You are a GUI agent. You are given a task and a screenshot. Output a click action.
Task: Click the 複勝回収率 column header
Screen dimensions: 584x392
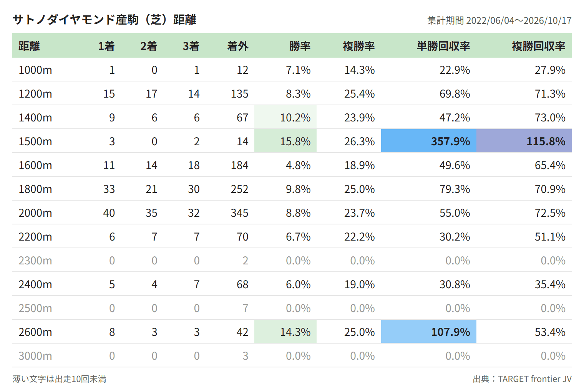coord(538,46)
